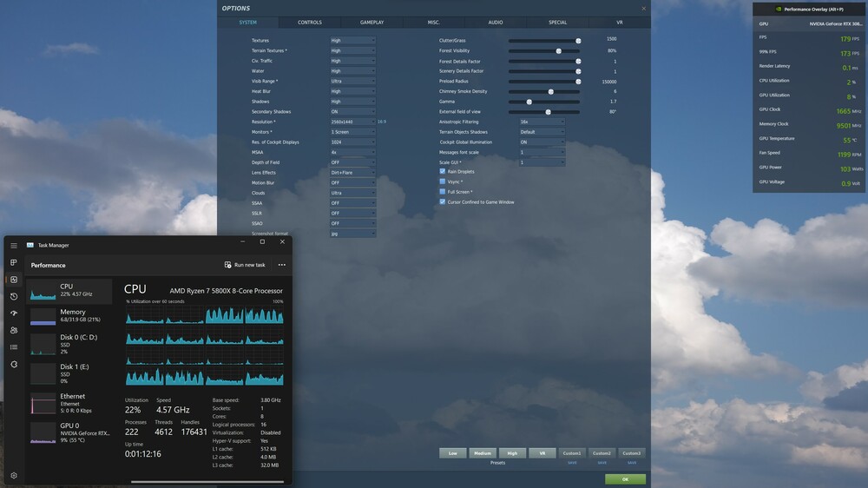
Task: Open Processes page in Task Manager sidebar
Action: click(14, 262)
